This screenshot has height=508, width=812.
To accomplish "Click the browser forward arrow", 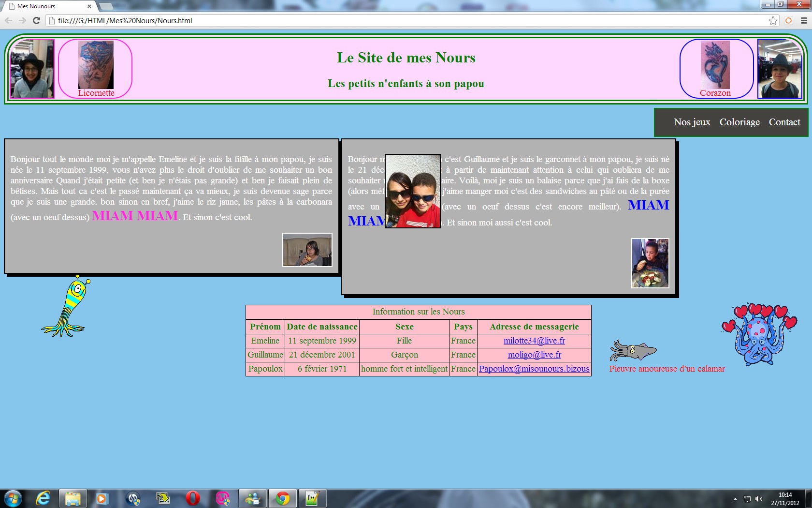I will point(22,20).
